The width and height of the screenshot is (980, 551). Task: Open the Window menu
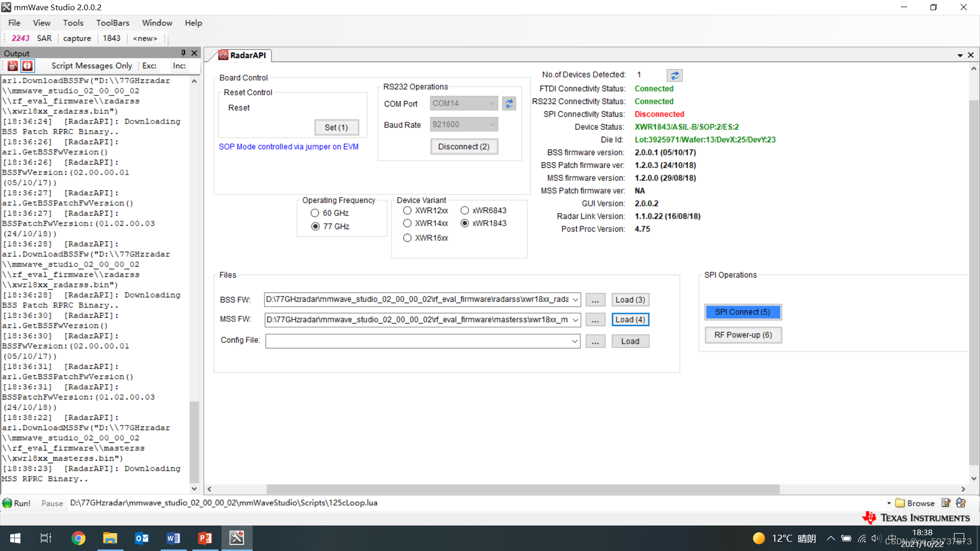pos(157,23)
